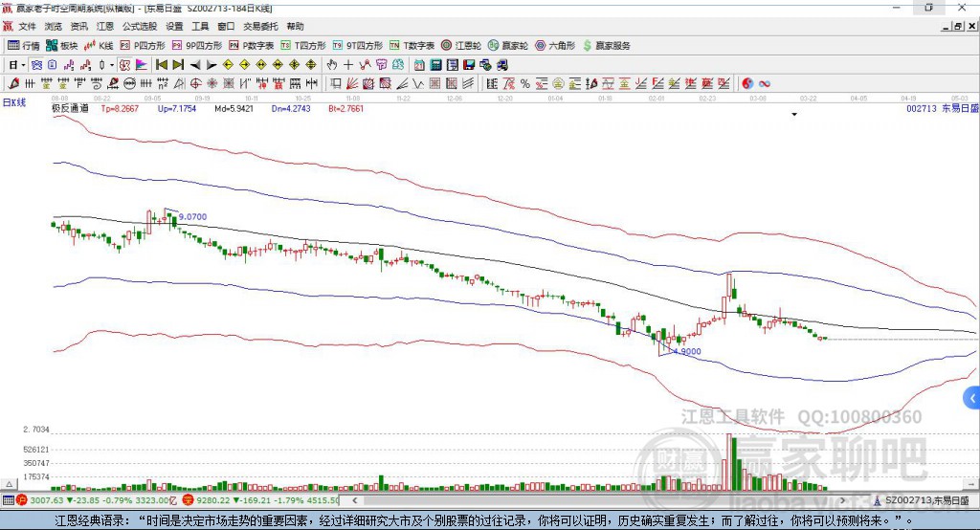Image resolution: width=980 pixels, height=530 pixels.
Task: Click the spiral tool icon
Action: 97,84
